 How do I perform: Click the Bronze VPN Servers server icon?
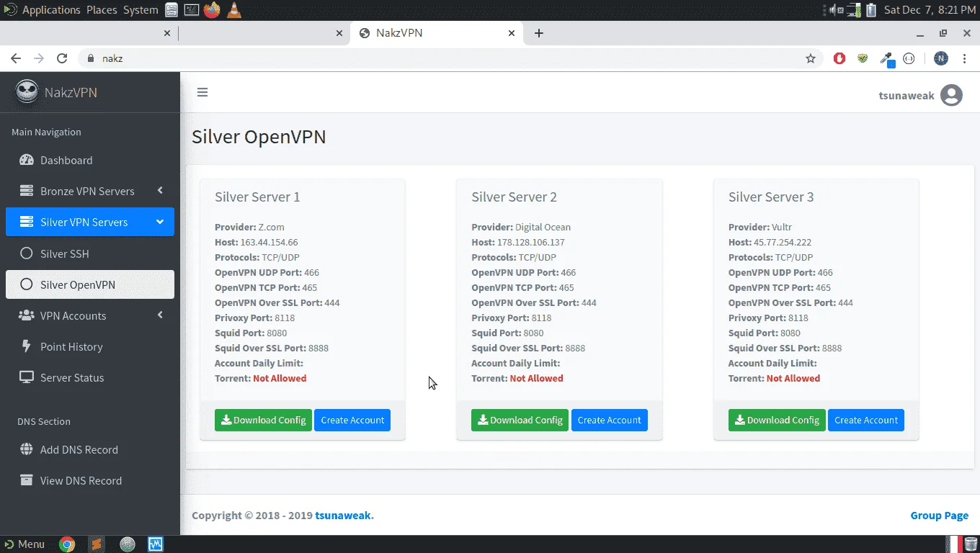point(27,191)
